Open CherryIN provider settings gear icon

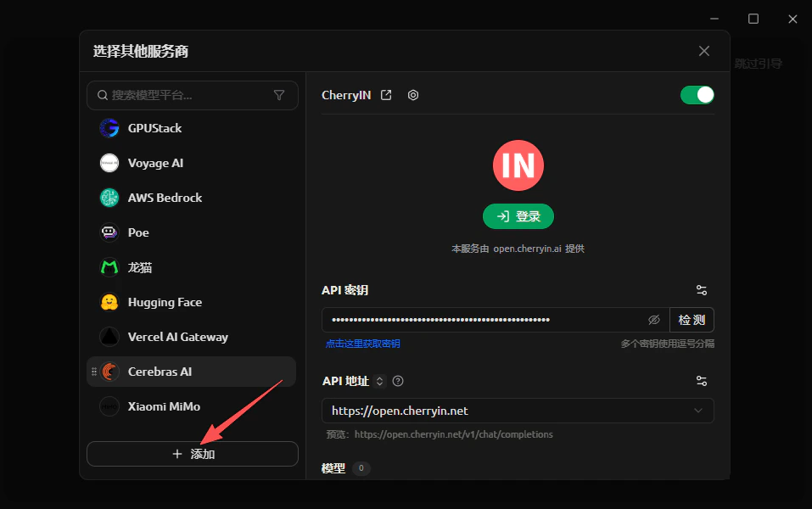pos(412,95)
